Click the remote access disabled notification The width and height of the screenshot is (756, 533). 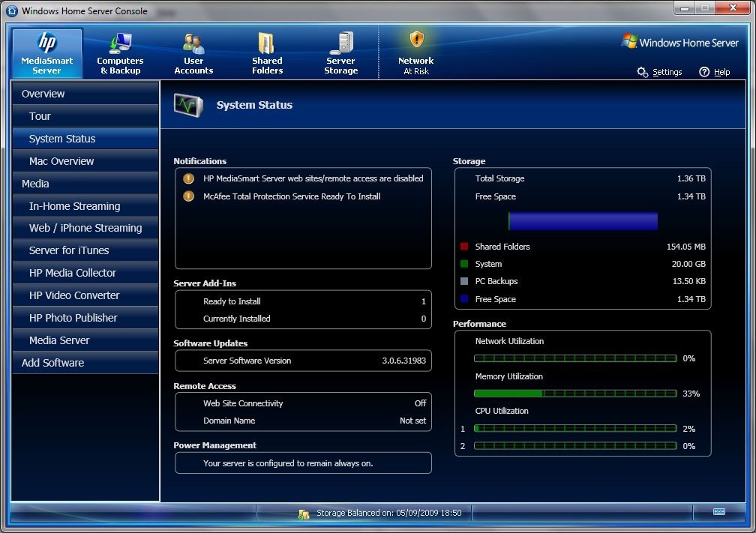click(313, 178)
